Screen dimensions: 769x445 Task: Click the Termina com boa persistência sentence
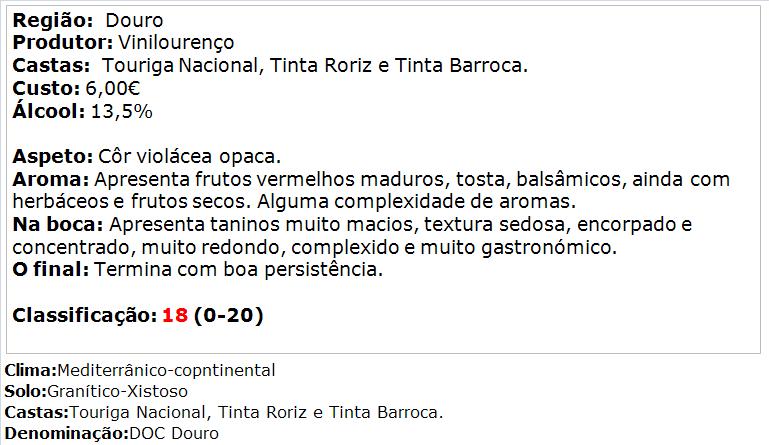pos(238,270)
